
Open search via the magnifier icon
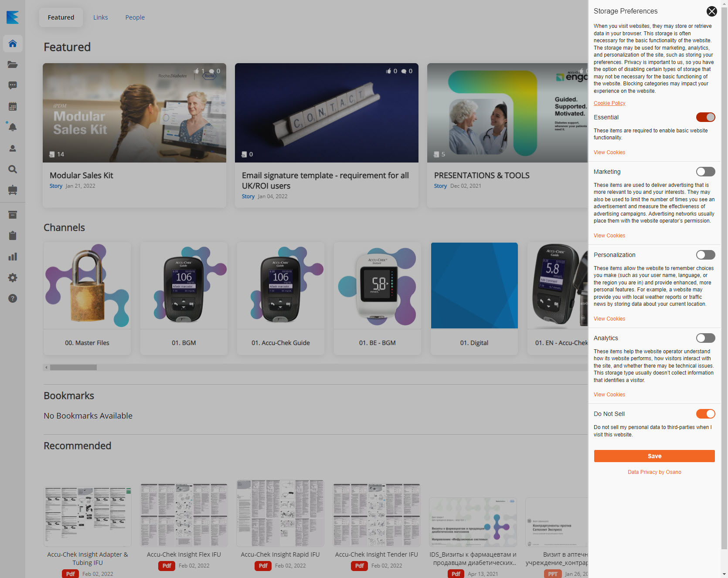(13, 169)
